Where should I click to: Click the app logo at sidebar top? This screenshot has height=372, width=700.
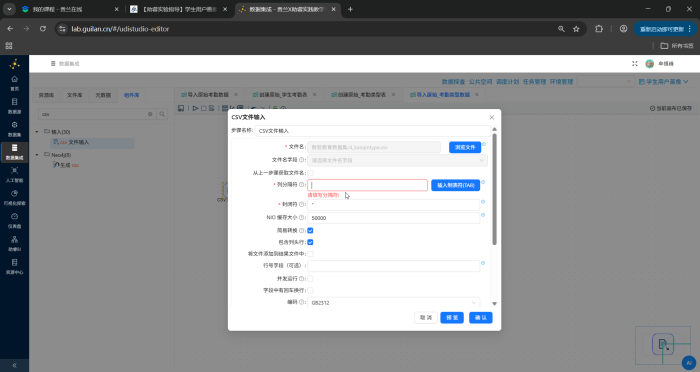14,64
